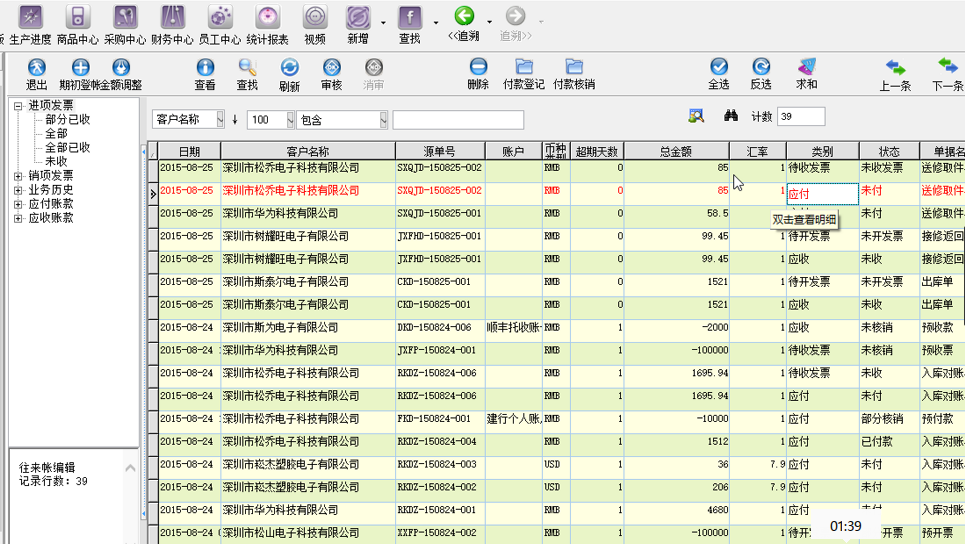
Task: Click the 金额调整 icon
Action: pos(121,67)
